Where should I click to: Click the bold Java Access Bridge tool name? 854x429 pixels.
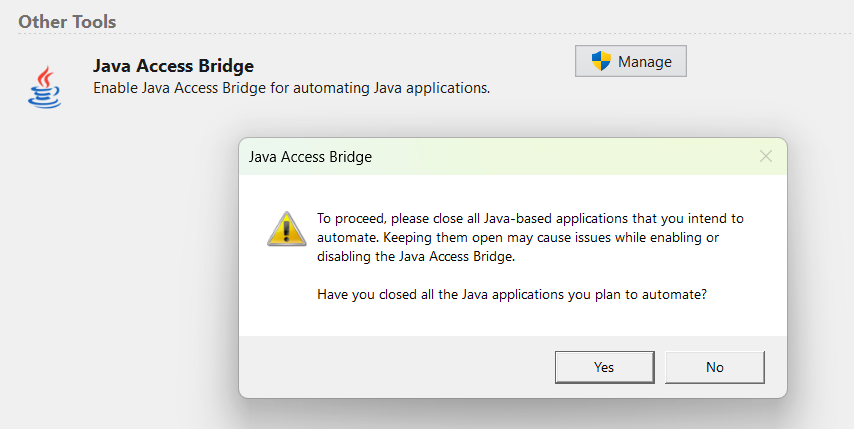point(173,66)
